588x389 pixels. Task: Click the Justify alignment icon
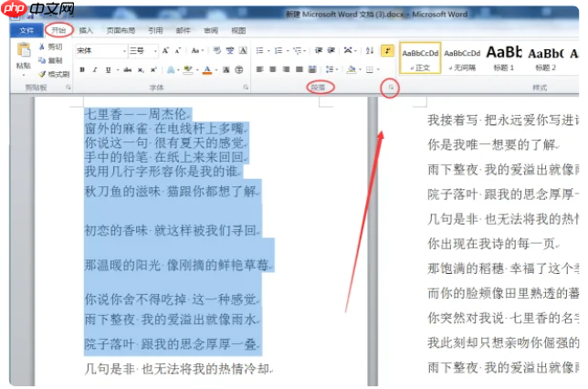coord(299,69)
